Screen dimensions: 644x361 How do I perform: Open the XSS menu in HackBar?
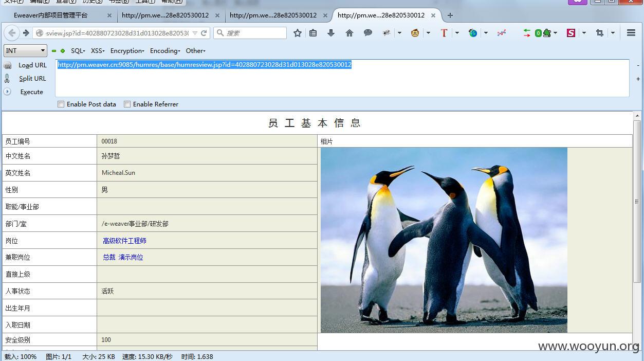pyautogui.click(x=98, y=51)
